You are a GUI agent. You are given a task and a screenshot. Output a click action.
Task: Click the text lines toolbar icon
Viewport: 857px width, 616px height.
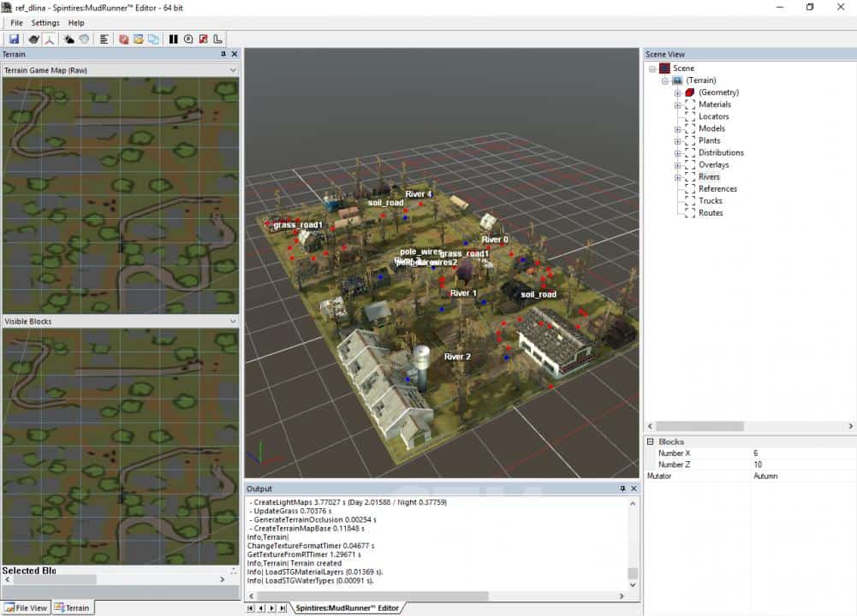(104, 39)
